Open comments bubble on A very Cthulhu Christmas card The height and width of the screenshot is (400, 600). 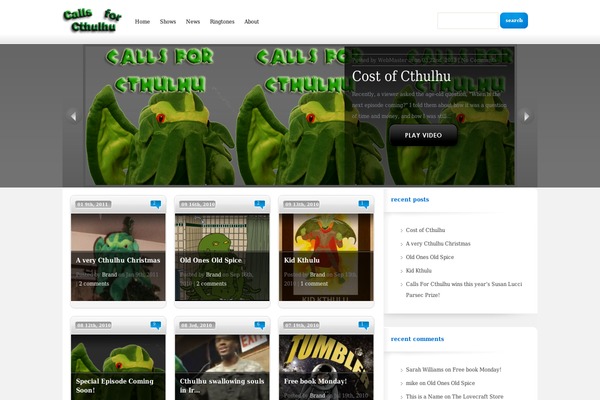[x=156, y=204]
